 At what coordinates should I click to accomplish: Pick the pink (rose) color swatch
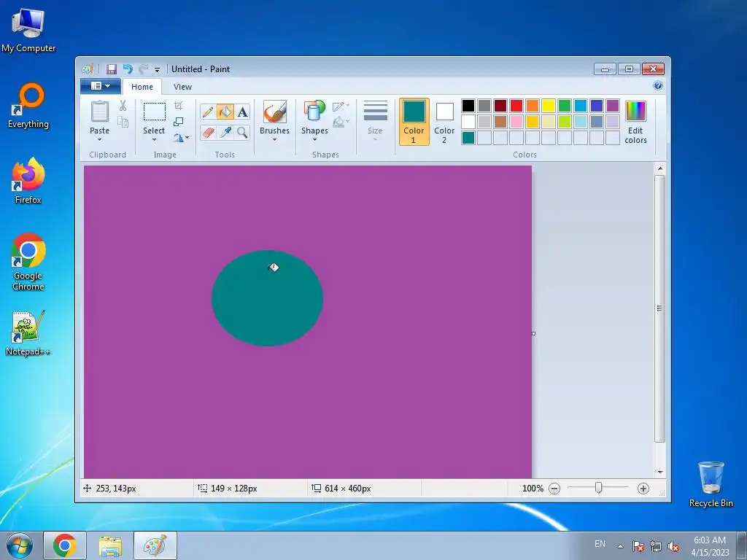click(x=516, y=122)
